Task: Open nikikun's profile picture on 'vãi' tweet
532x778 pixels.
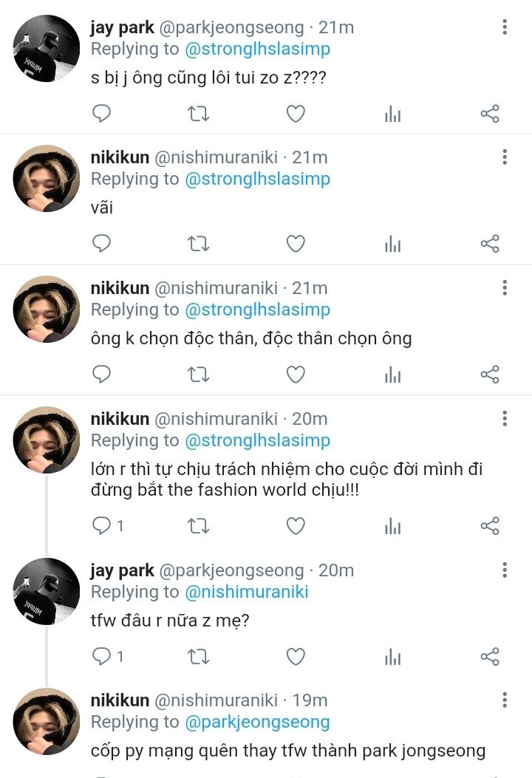Action: (x=47, y=178)
